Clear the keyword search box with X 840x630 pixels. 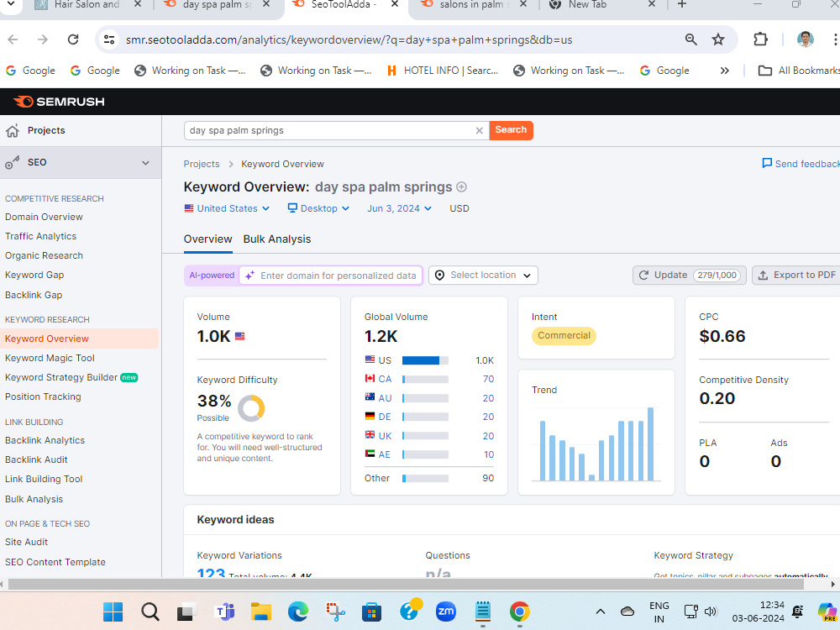[x=479, y=130]
